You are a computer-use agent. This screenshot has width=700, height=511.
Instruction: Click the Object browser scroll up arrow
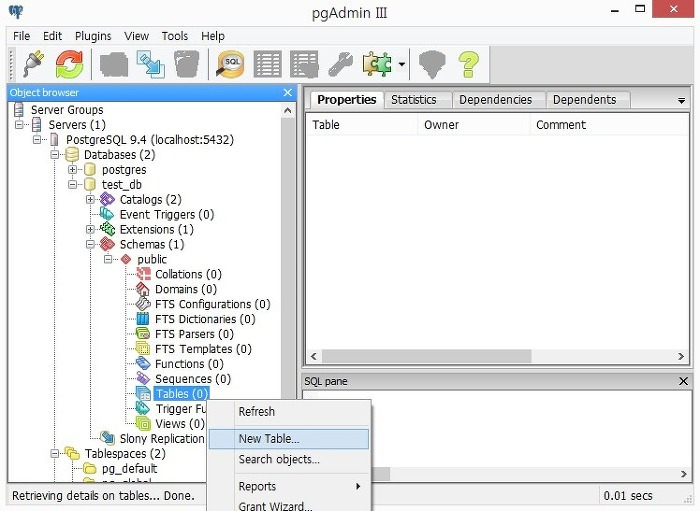(288, 110)
